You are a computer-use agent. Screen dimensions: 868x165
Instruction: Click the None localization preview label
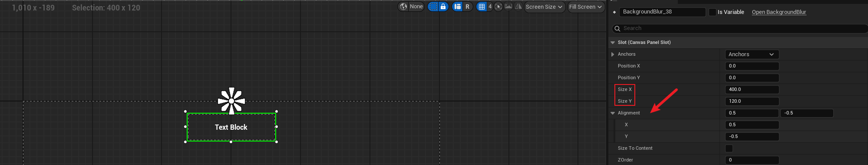pyautogui.click(x=416, y=7)
